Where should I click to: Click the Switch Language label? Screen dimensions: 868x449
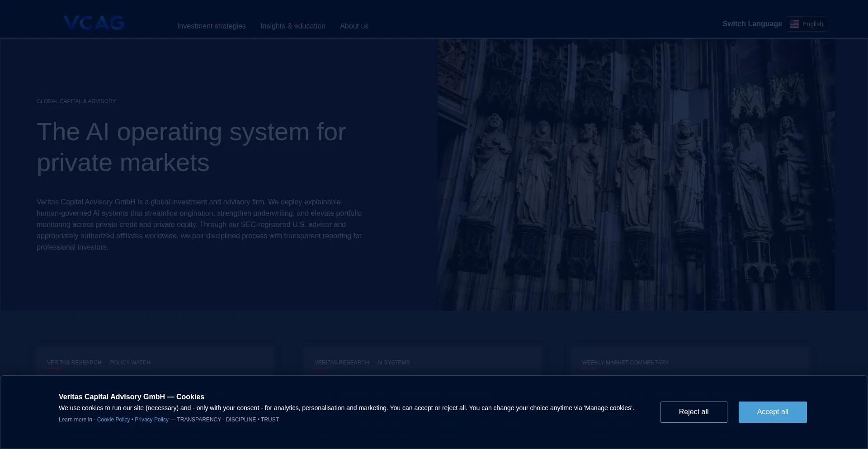click(752, 24)
